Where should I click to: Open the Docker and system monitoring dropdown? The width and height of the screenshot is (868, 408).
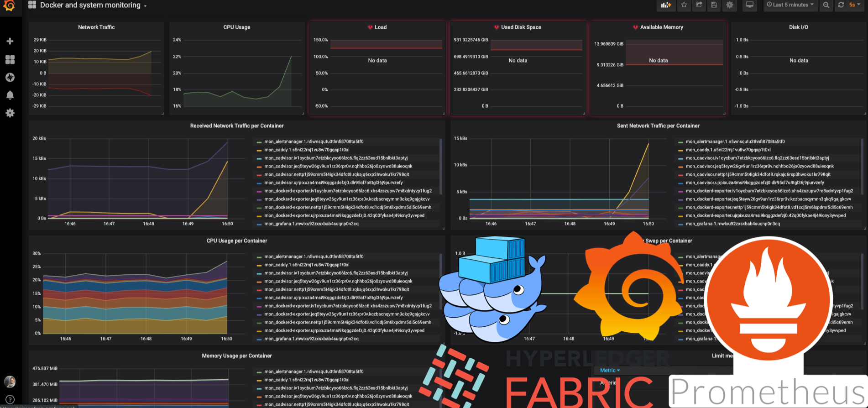click(x=94, y=5)
